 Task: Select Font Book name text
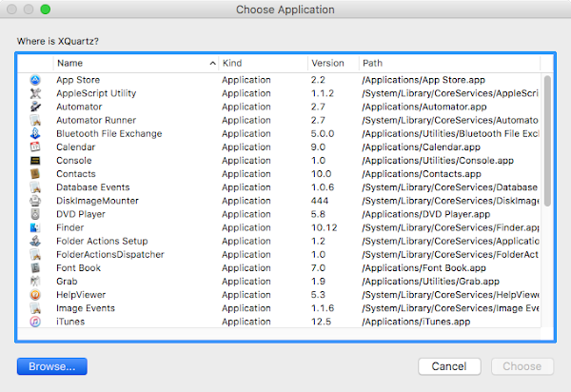pos(79,268)
